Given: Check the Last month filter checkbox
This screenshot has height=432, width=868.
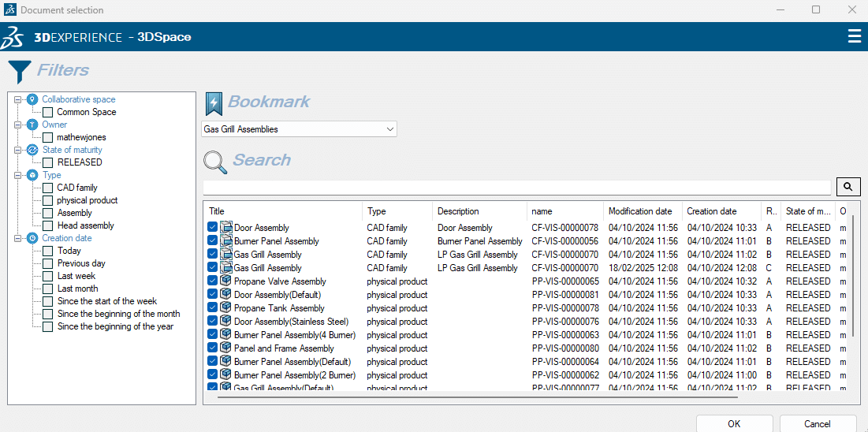Looking at the screenshot, I should [48, 289].
